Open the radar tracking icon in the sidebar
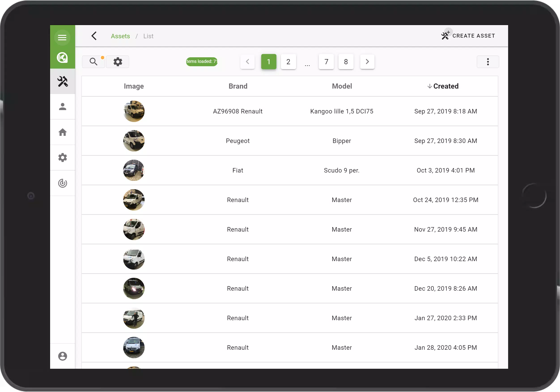This screenshot has height=392, width=560. click(x=62, y=183)
